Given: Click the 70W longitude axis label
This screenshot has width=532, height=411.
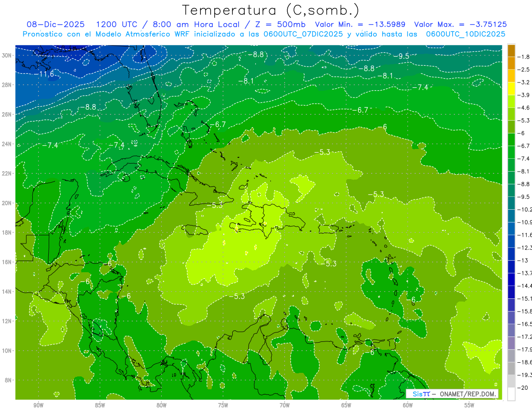Looking at the screenshot, I should (285, 406).
